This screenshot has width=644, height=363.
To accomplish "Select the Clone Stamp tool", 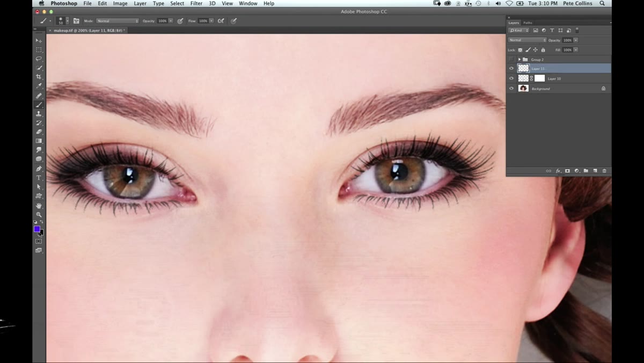I will click(x=39, y=114).
